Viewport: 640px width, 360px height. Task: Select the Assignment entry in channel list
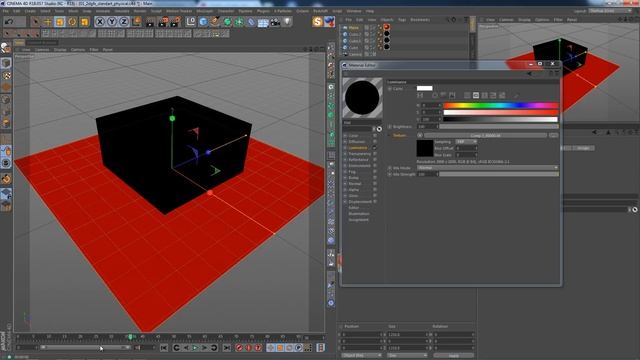(x=358, y=220)
